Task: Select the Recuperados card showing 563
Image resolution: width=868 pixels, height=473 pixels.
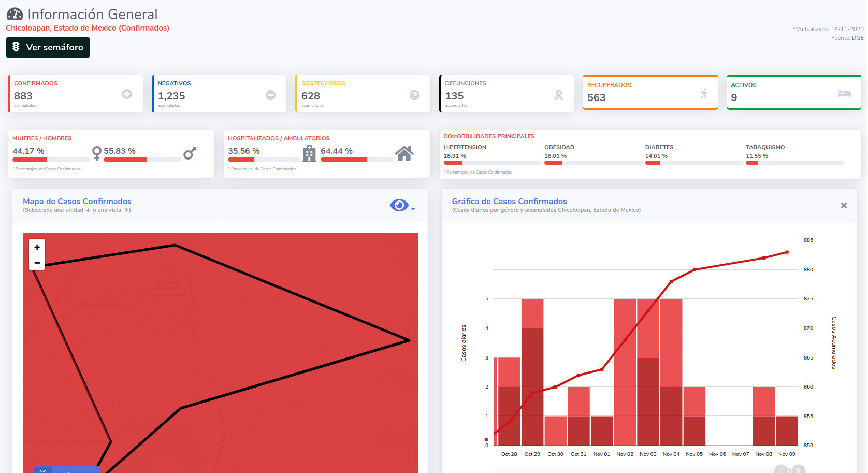Action: [650, 92]
